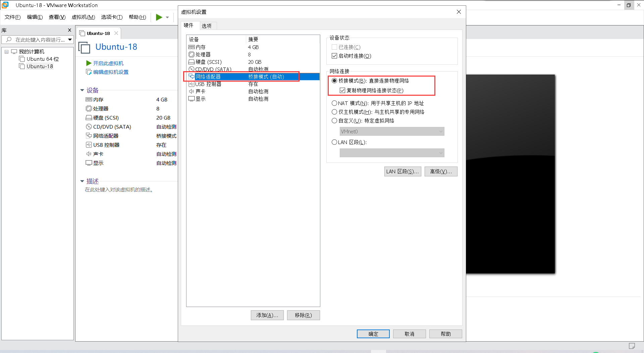This screenshot has height=353, width=644.
Task: Select 处理器 processor icon in settings dialog list
Action: (192, 54)
